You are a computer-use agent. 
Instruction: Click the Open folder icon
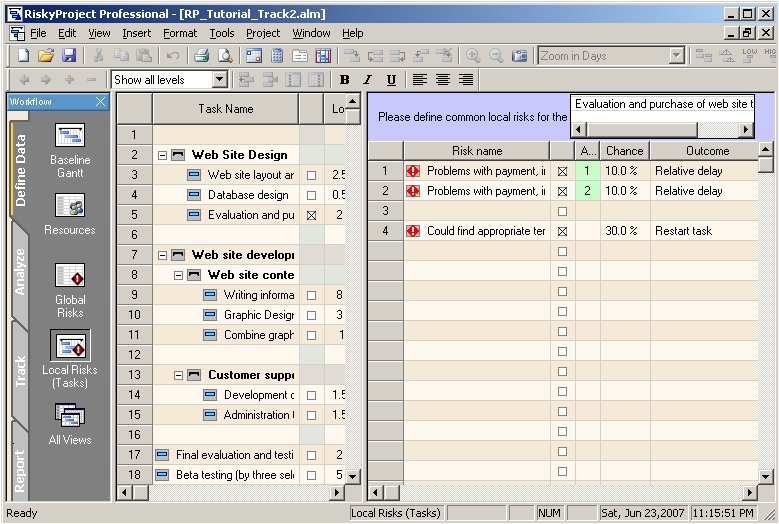[46, 55]
